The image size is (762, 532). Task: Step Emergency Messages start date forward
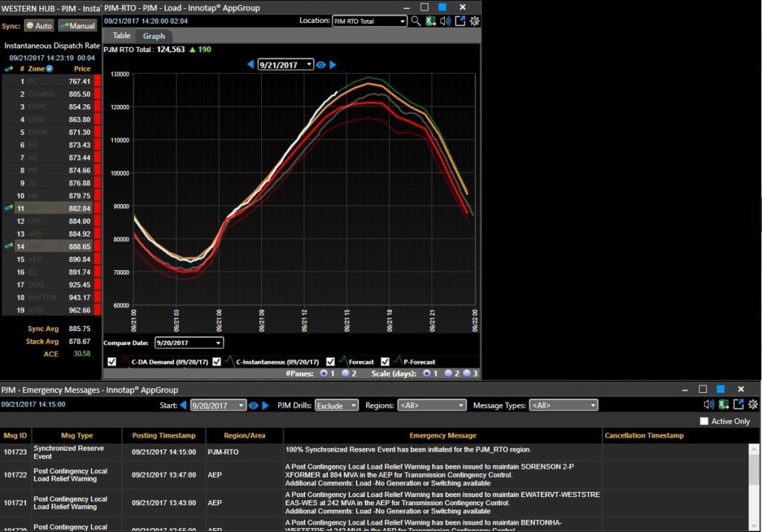coord(266,405)
